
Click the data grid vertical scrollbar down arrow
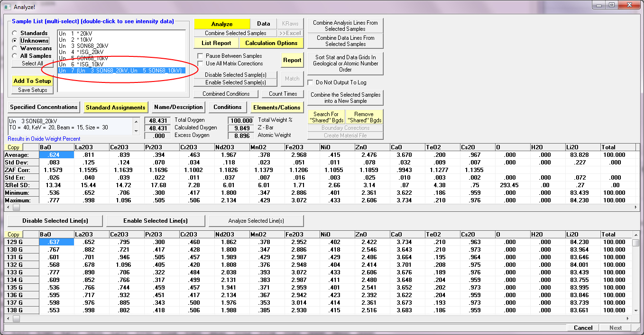tap(635, 310)
